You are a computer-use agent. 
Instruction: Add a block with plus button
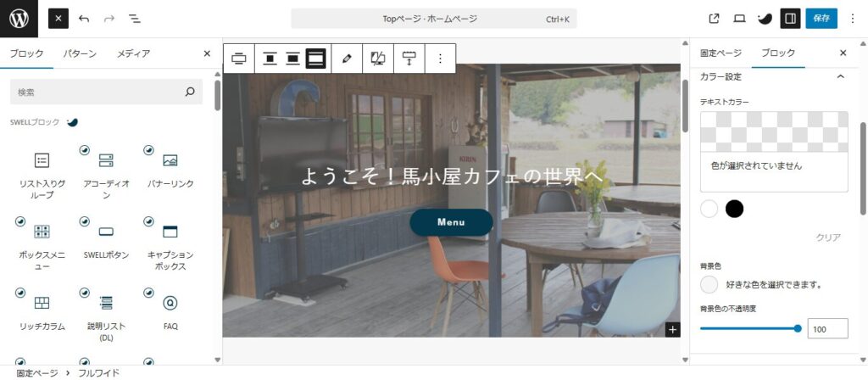(x=672, y=330)
